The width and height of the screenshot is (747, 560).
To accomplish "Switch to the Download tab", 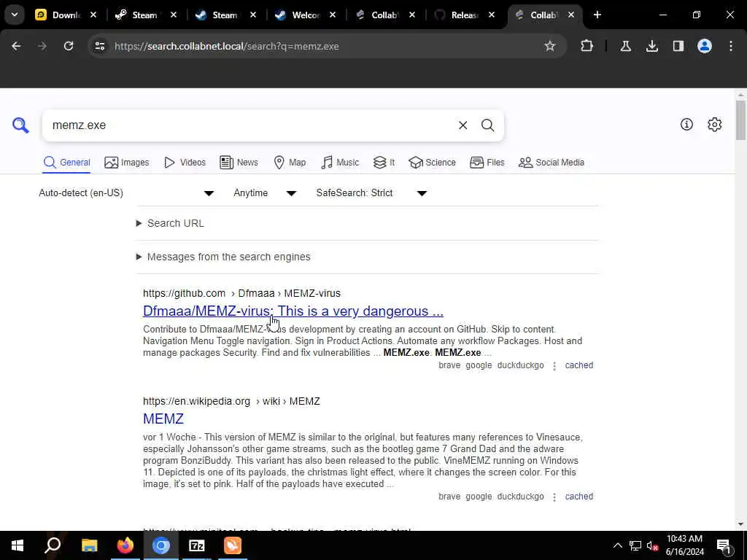I will (59, 15).
